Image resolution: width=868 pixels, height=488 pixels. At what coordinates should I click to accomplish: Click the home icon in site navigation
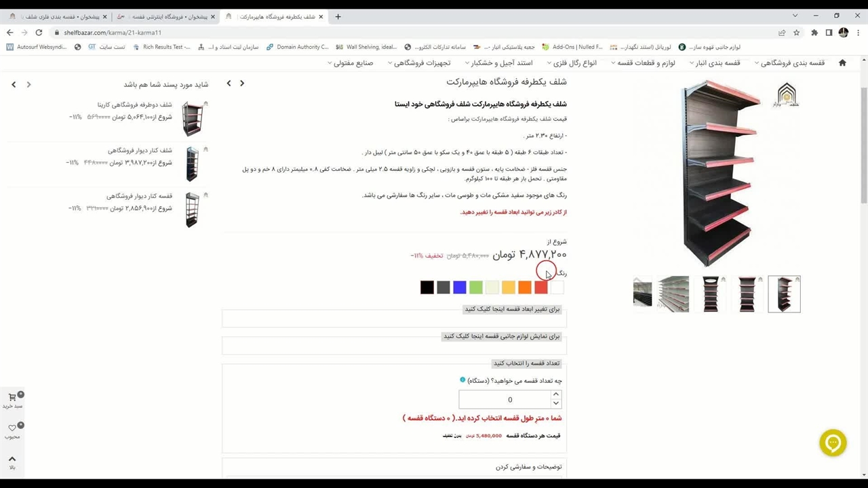842,63
